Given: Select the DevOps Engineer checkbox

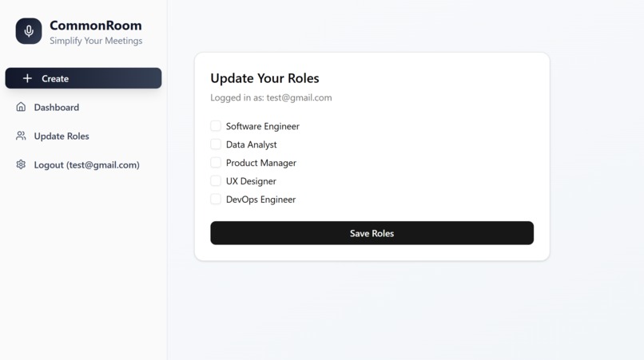Looking at the screenshot, I should [216, 199].
